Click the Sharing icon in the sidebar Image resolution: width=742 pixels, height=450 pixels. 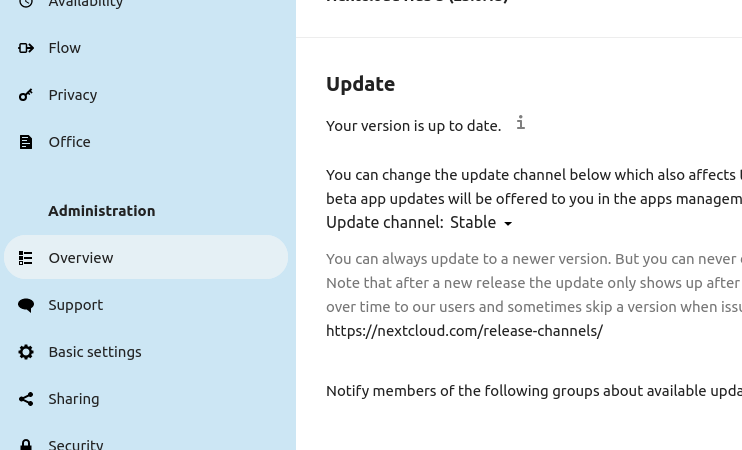coord(26,399)
